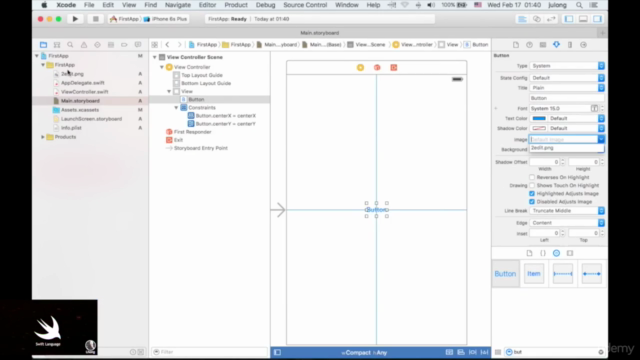Open the Navigate menu

(x=178, y=5)
